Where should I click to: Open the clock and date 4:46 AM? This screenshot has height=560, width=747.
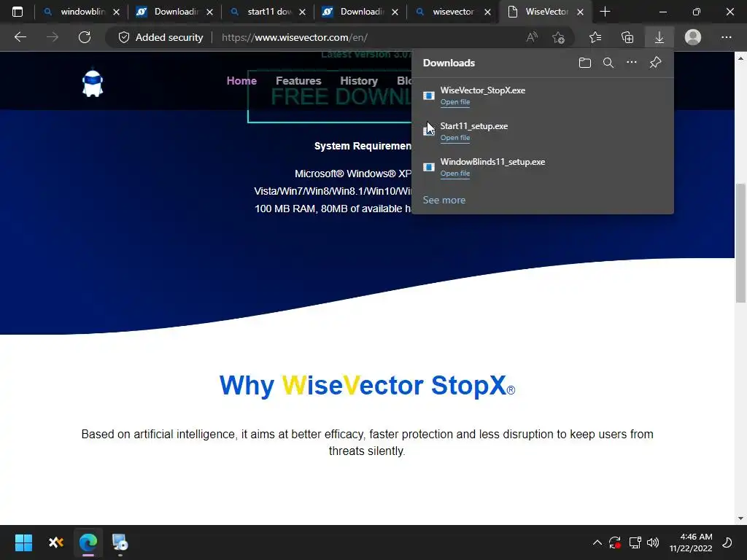click(x=691, y=542)
